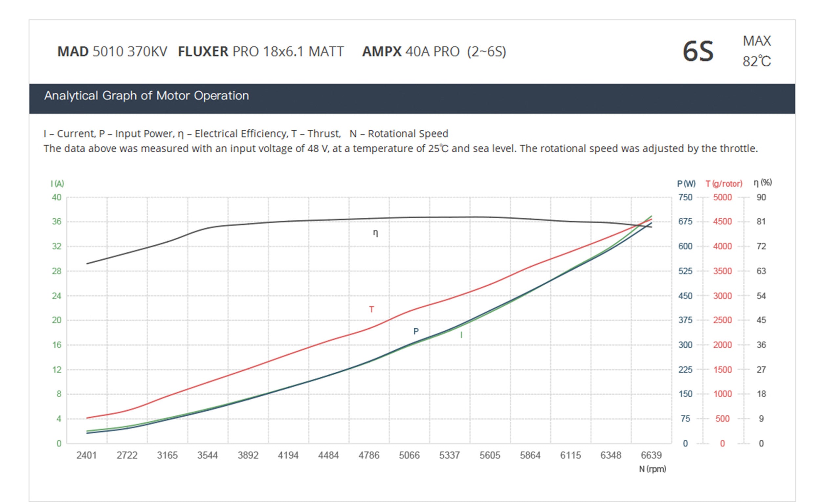
Task: Click the green I current curve label
Action: coord(461,335)
